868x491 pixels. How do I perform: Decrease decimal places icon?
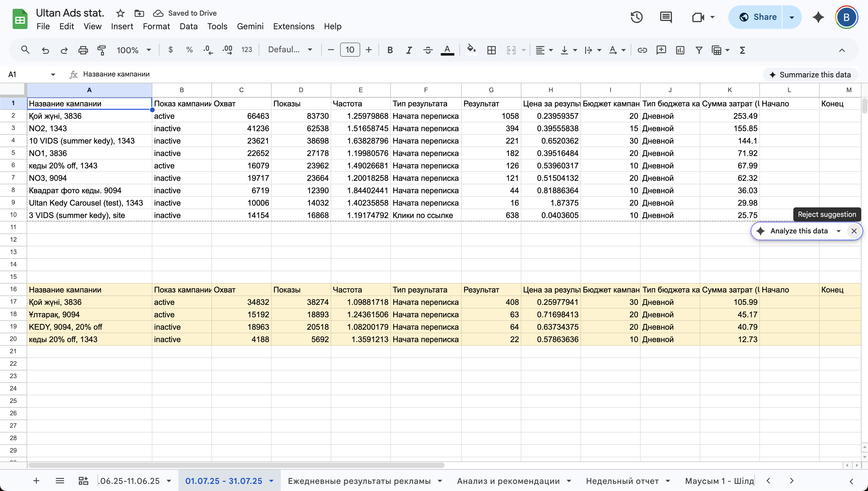pyautogui.click(x=208, y=50)
